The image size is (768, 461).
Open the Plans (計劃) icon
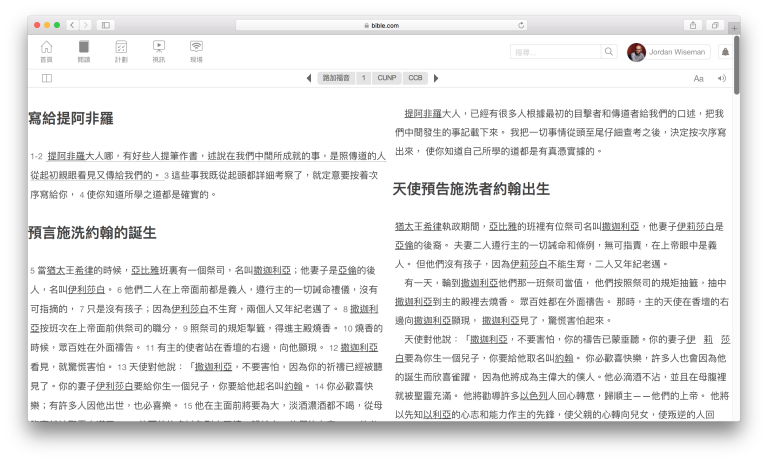tap(121, 51)
